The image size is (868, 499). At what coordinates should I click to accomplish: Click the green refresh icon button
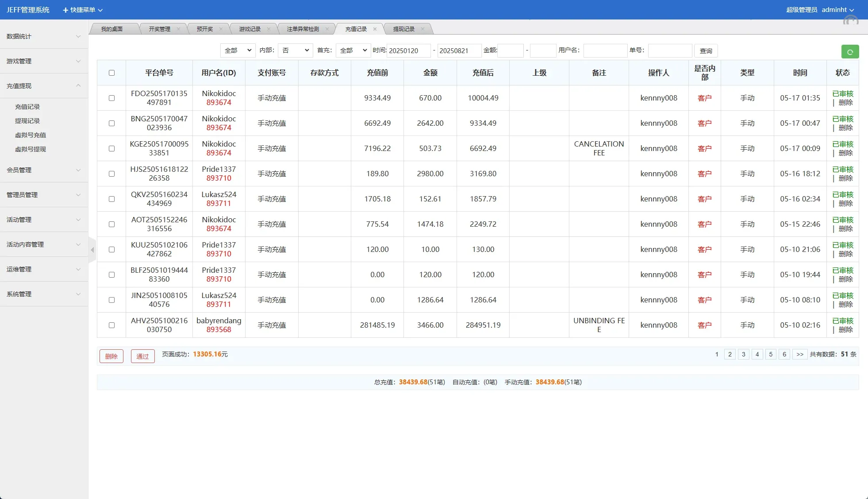849,52
